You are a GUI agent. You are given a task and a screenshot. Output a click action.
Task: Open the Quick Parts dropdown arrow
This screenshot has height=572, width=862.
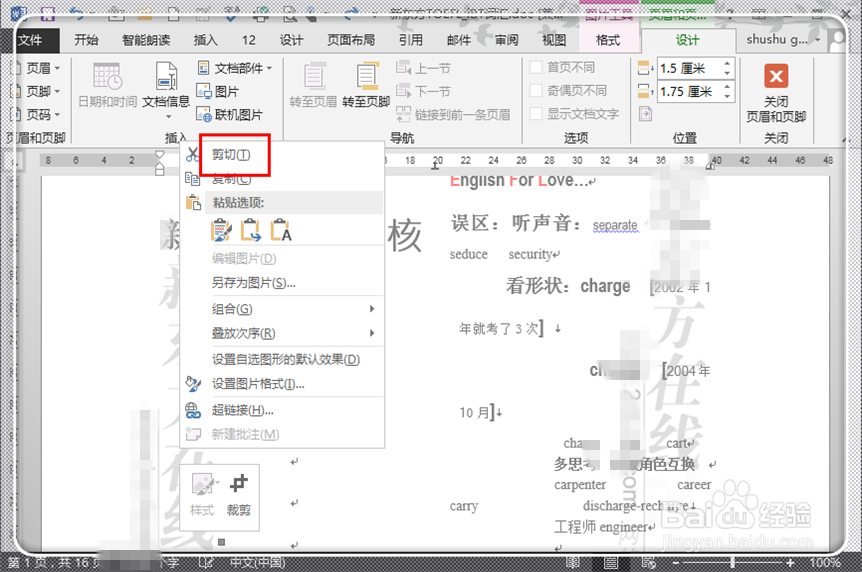pos(269,69)
